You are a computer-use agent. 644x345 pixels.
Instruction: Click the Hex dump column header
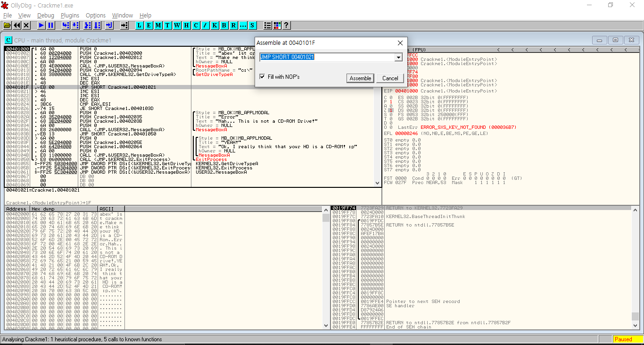(64, 209)
